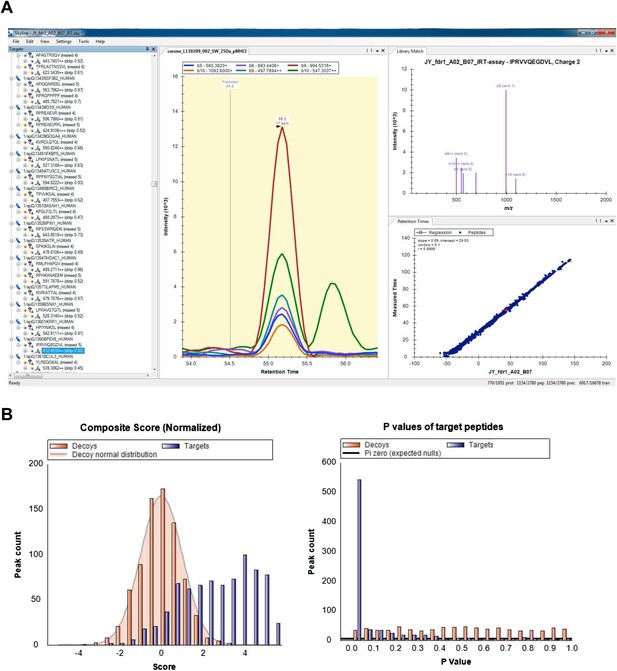
Task: Select the carone_L130209_002_SW chromatogram tab
Action: 207,51
